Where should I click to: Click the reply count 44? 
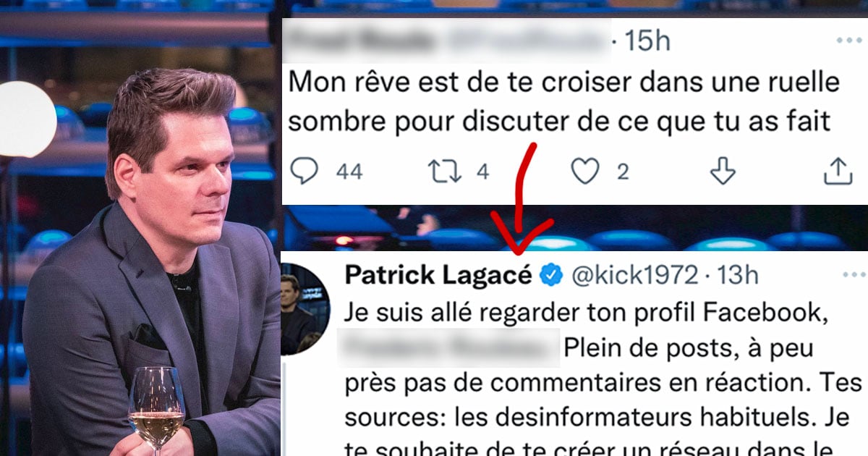(x=349, y=172)
